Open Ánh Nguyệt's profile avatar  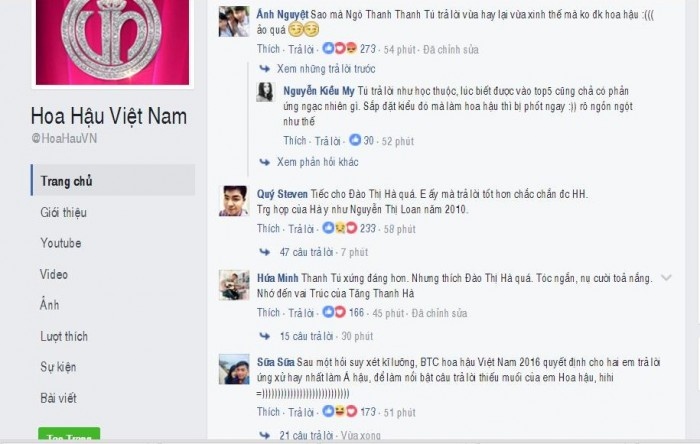[x=234, y=21]
